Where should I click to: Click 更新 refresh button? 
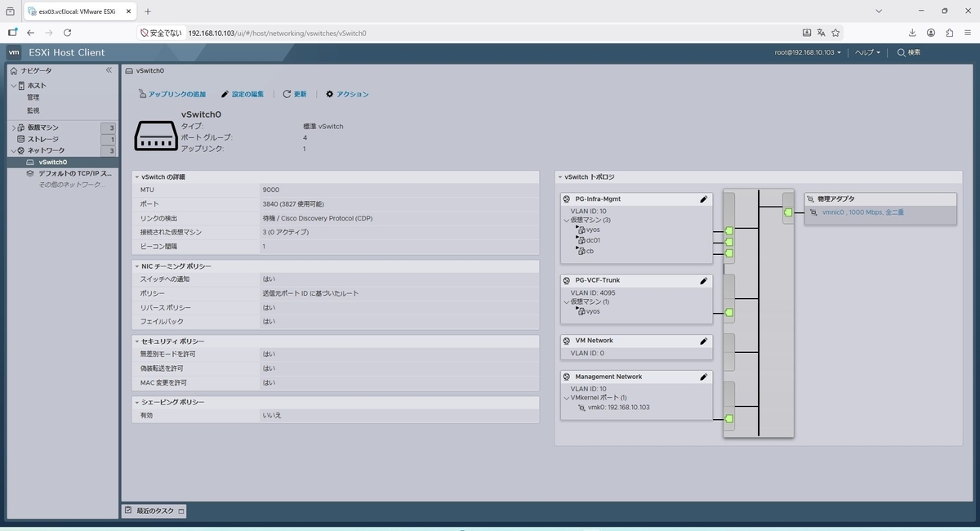pos(295,94)
